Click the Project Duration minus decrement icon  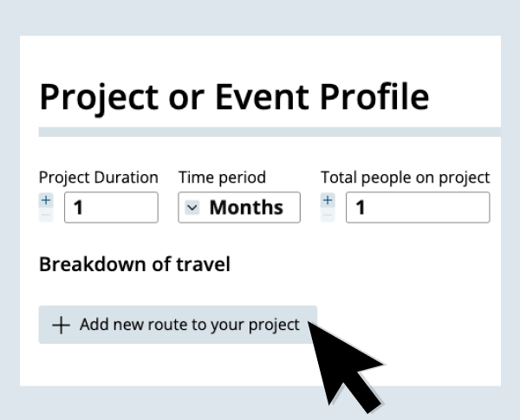point(46,215)
